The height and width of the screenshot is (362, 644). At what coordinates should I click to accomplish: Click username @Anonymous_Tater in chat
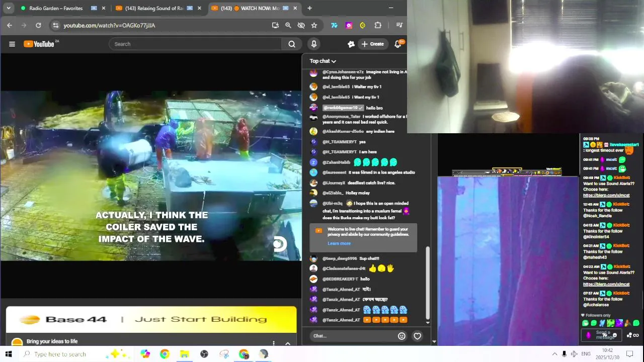(341, 117)
